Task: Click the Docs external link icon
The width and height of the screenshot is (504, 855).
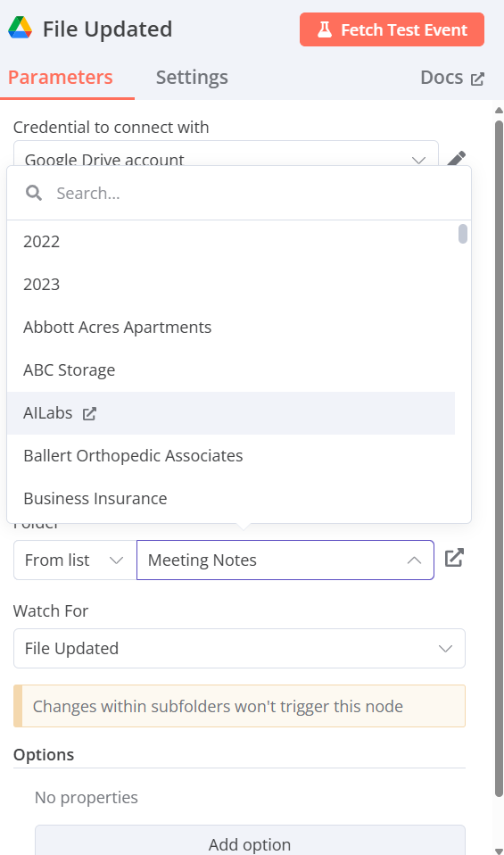Action: pyautogui.click(x=477, y=79)
